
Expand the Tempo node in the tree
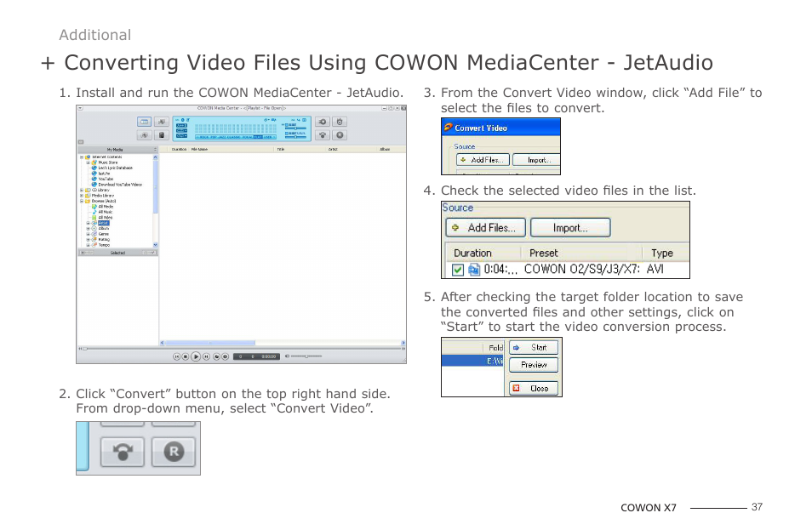[88, 245]
